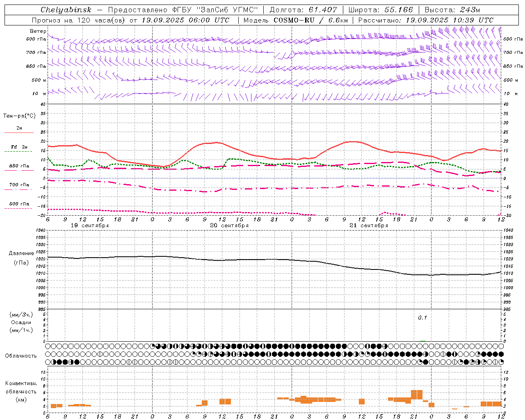
Task: Click the 'Облачность' cloud cover label
Action: tap(21, 356)
